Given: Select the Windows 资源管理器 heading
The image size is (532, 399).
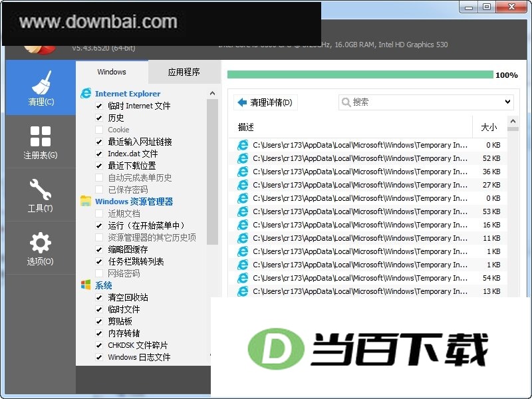Looking at the screenshot, I should point(134,201).
